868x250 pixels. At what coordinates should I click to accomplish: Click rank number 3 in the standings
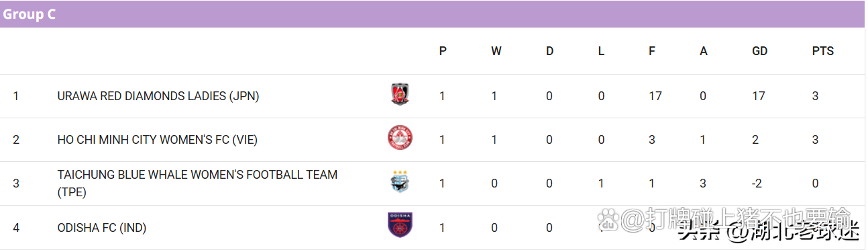coord(16,183)
